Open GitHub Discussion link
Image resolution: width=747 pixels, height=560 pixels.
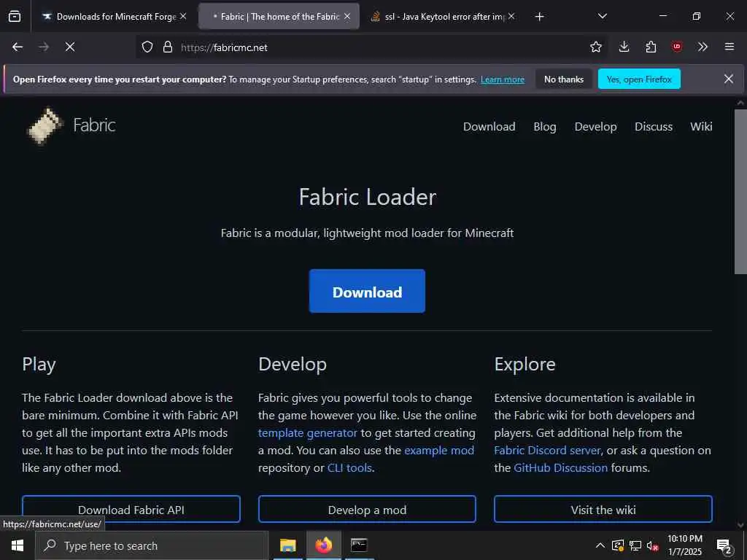561,468
